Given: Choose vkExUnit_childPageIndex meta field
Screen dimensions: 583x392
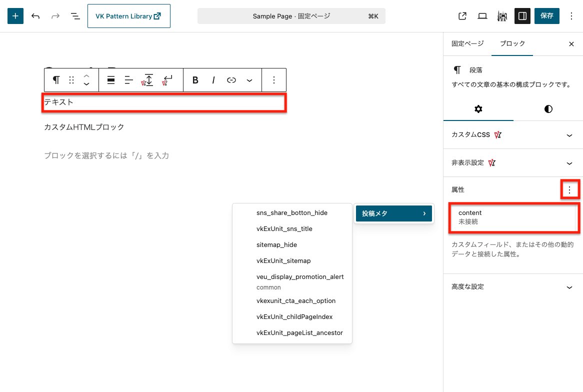Looking at the screenshot, I should (292, 317).
